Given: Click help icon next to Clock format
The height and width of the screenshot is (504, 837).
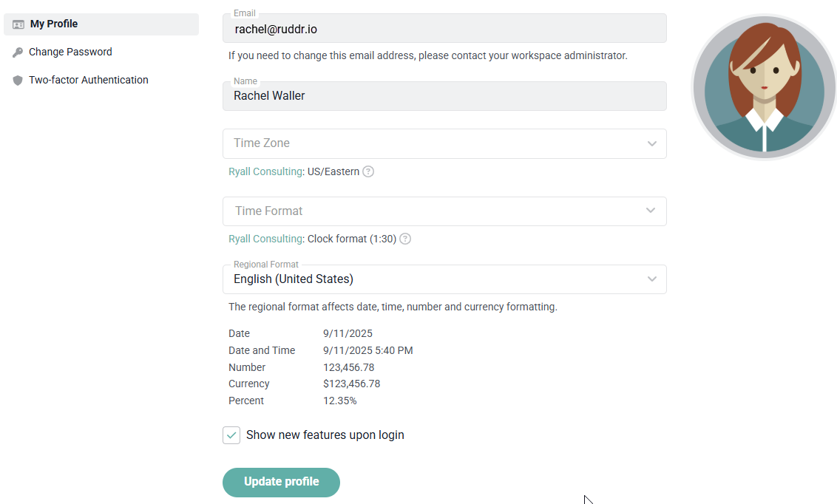Looking at the screenshot, I should point(405,239).
